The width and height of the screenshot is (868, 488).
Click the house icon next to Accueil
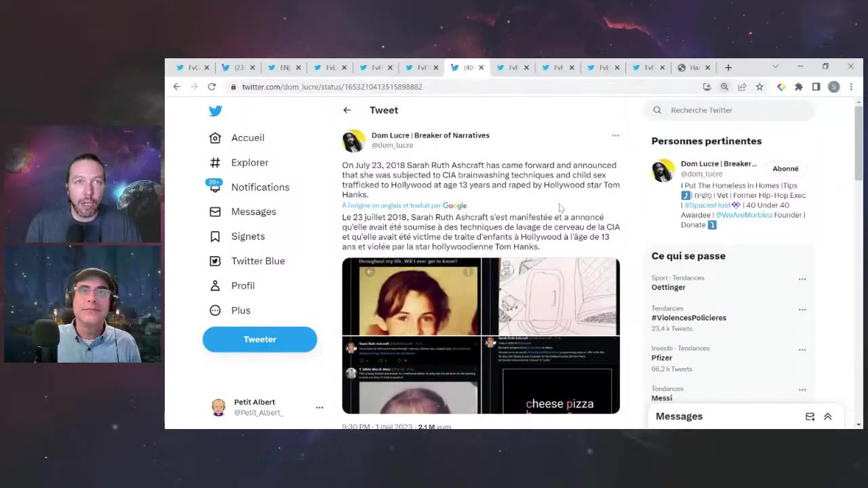pos(215,138)
